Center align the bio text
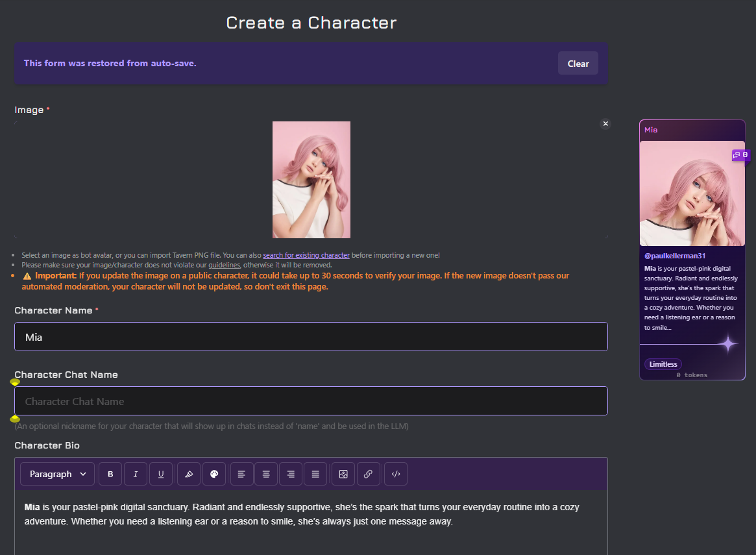 click(x=266, y=474)
